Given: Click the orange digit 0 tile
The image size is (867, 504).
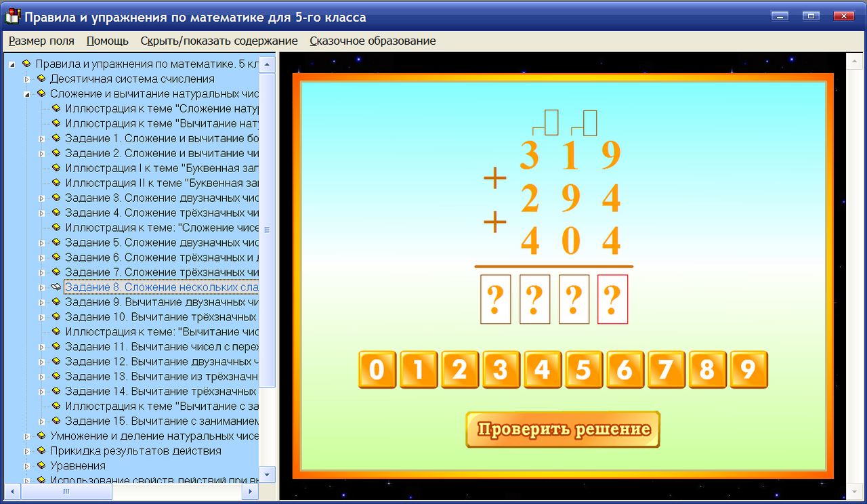Looking at the screenshot, I should pos(378,370).
